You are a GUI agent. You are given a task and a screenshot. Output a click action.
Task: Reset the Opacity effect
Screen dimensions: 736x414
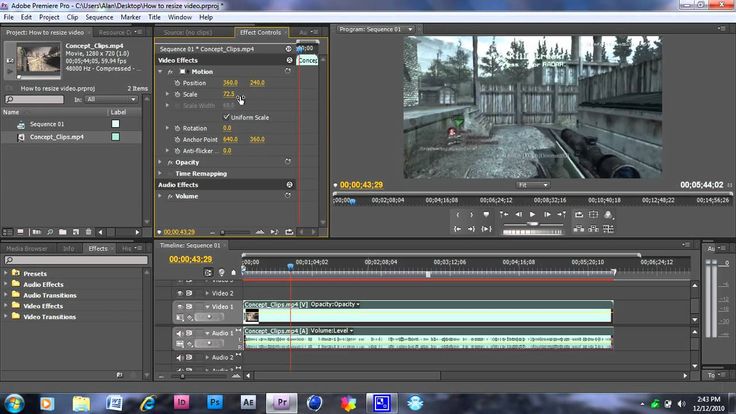tap(288, 162)
